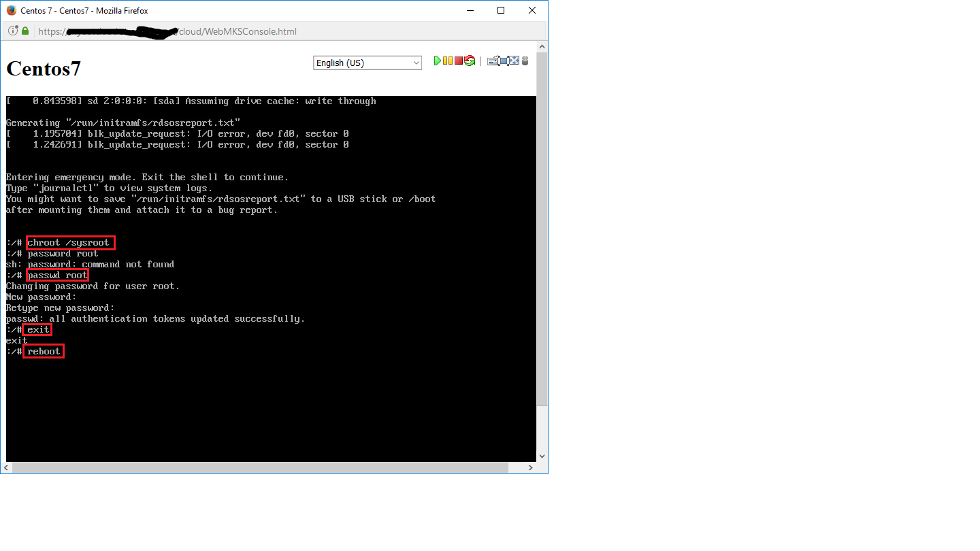Image resolution: width=980 pixels, height=551 pixels.
Task: Click the scroll left arrow at the bottom
Action: tap(6, 468)
